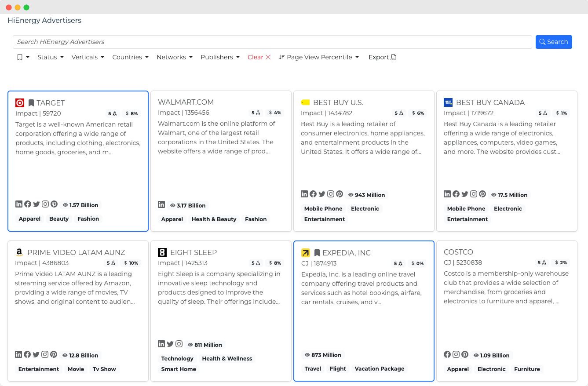Screen dimensions: 588x386
Task: Open Best Buy U.S. Twitter icon
Action: [322, 194]
